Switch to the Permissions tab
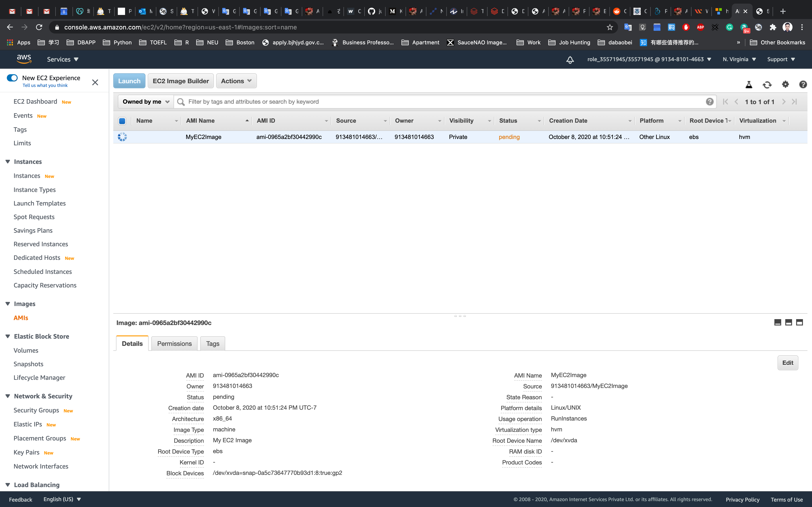Screen dimensions: 812x507 coord(174,344)
